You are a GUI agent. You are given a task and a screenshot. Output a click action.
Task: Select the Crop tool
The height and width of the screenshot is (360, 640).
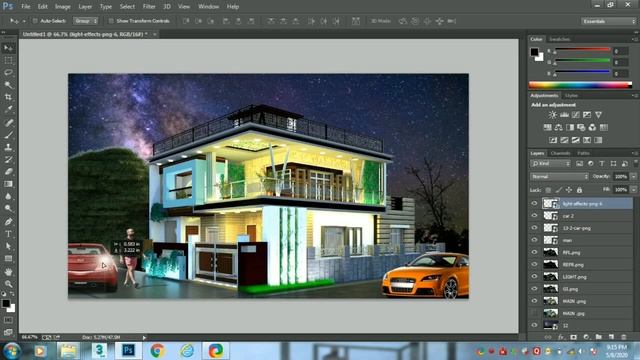point(8,97)
